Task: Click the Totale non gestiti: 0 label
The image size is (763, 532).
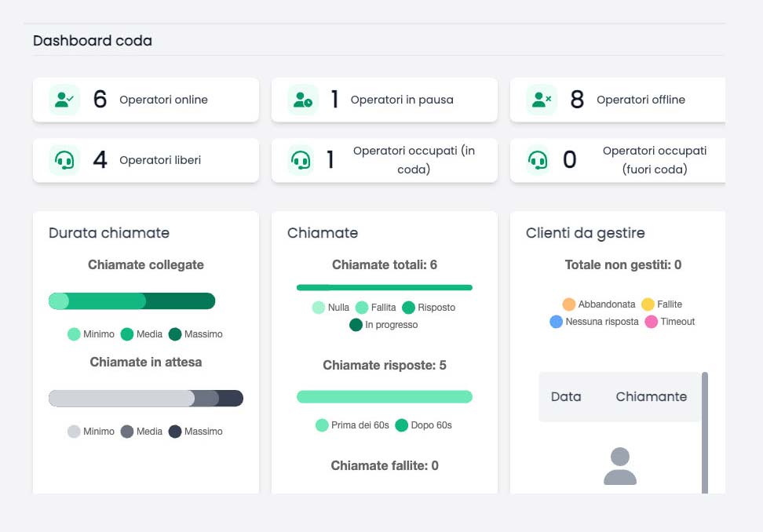Action: tap(622, 264)
